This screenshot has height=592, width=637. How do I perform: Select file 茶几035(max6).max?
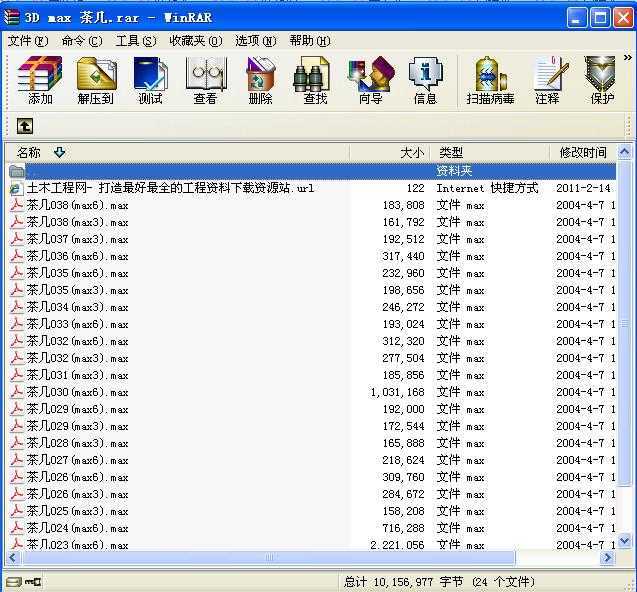[x=78, y=273]
